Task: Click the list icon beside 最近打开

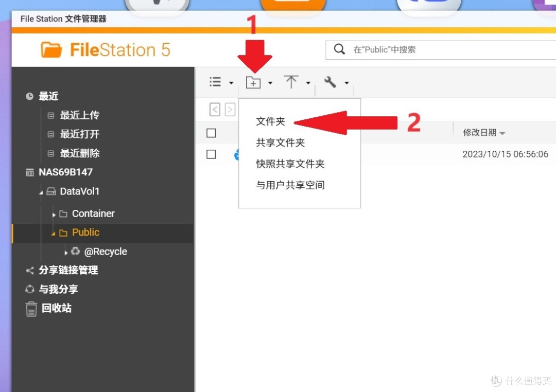Action: (50, 134)
